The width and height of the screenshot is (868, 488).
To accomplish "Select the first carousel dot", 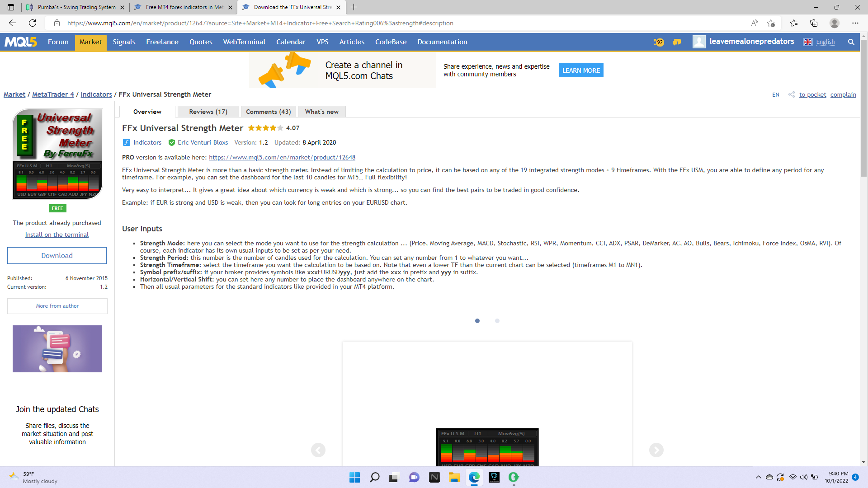I will tap(477, 321).
